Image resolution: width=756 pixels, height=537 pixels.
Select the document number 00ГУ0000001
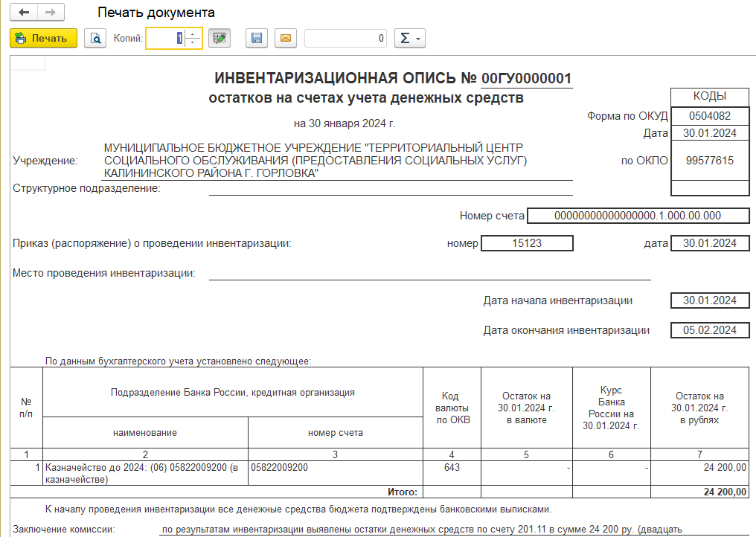coord(527,78)
